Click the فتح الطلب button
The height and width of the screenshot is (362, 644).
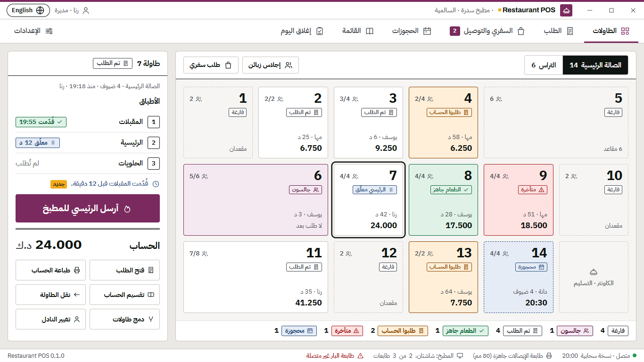pyautogui.click(x=124, y=270)
